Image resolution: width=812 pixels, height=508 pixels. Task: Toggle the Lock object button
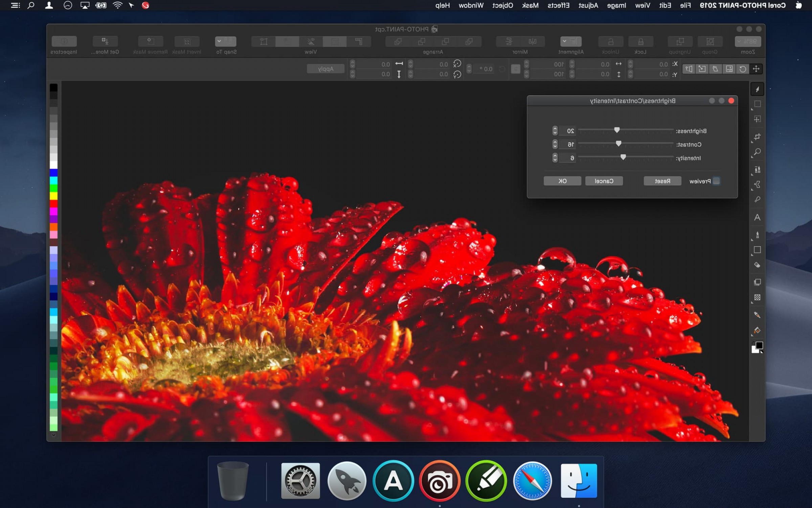(x=640, y=42)
